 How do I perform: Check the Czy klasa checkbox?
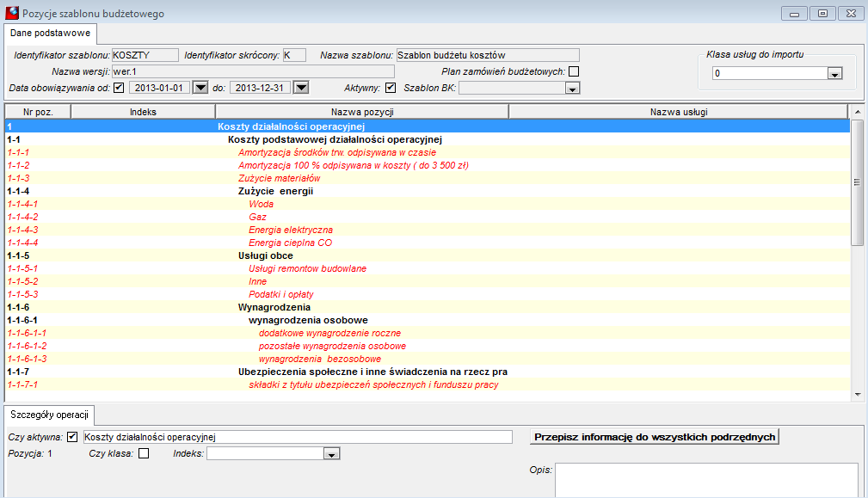(x=144, y=454)
